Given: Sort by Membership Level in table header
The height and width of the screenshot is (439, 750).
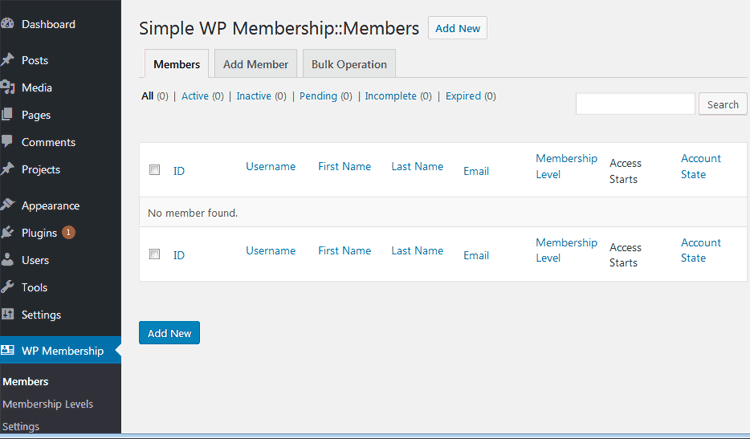Looking at the screenshot, I should pos(566,166).
